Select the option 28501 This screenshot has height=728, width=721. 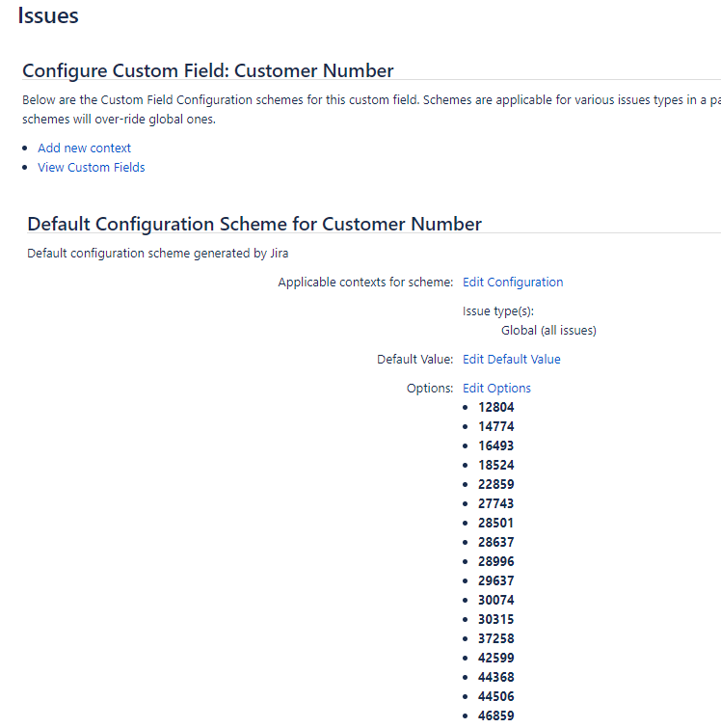coord(495,523)
